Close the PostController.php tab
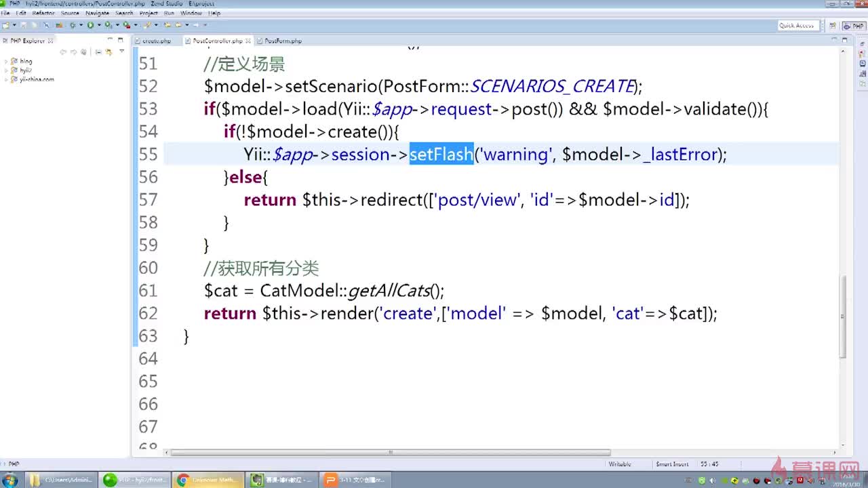The height and width of the screenshot is (488, 868). coord(249,41)
